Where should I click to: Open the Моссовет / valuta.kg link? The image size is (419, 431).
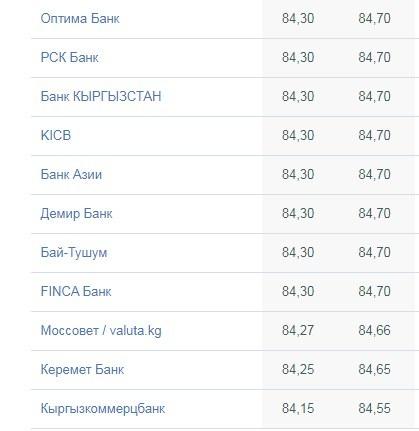101,330
